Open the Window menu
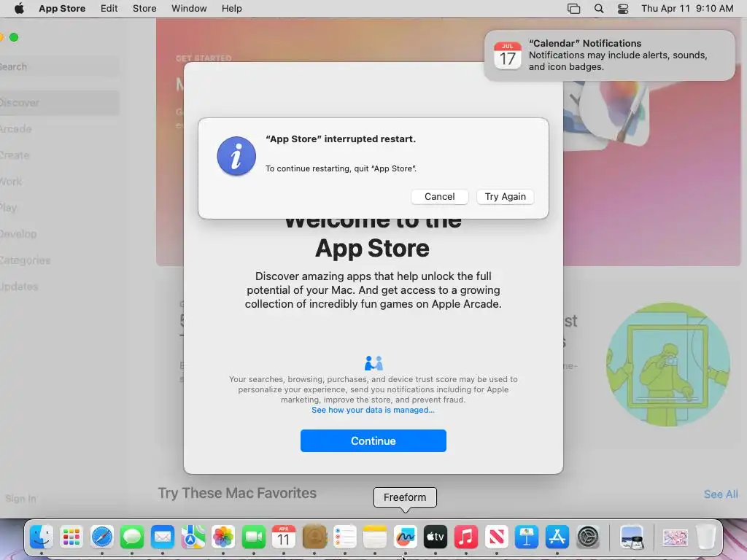Screen dimensions: 747x560 pyautogui.click(x=189, y=9)
